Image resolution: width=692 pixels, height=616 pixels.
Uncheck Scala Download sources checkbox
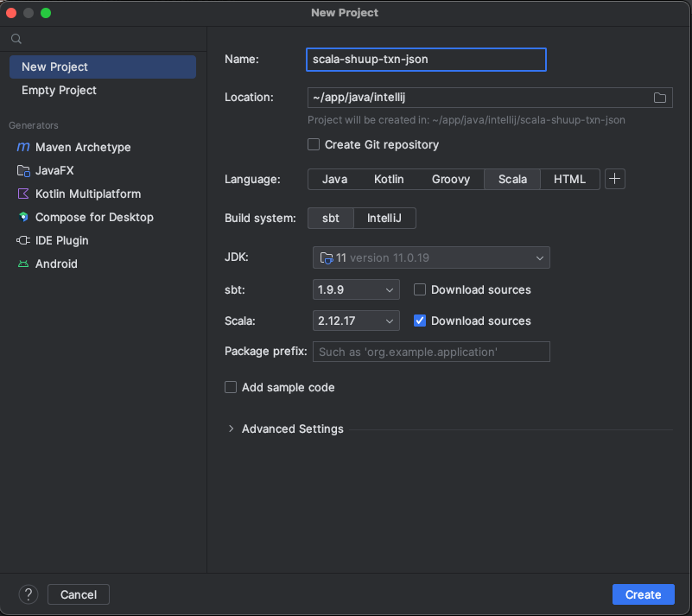coord(420,321)
